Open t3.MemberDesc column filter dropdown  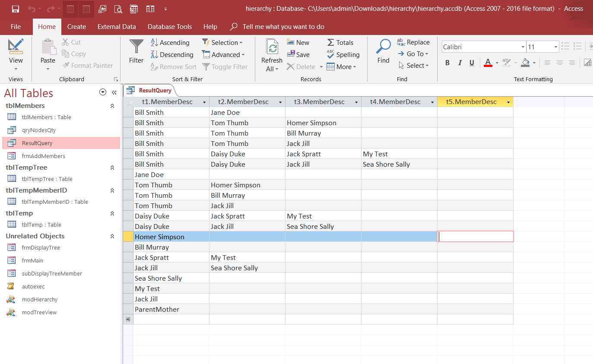click(x=356, y=102)
